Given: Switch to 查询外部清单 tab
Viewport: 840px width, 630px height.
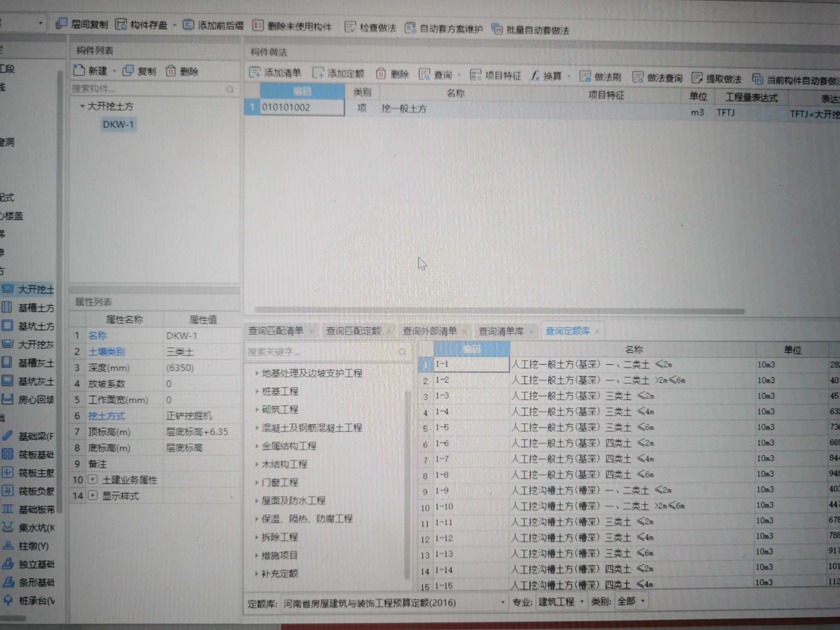Looking at the screenshot, I should tap(430, 331).
